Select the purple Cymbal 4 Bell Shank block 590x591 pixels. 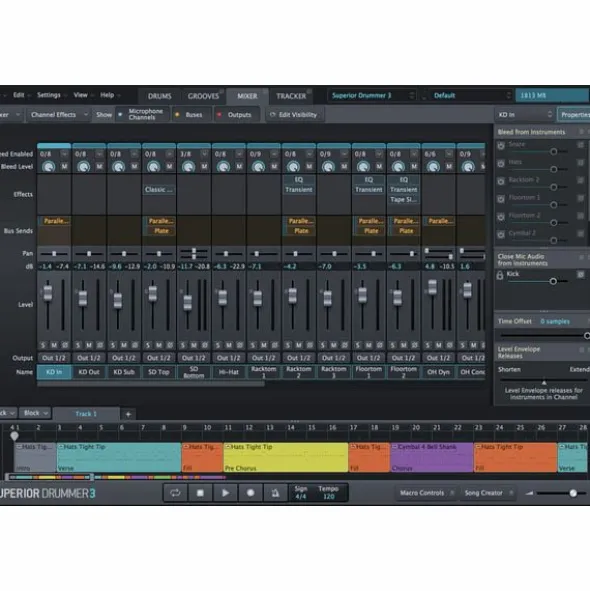432,457
